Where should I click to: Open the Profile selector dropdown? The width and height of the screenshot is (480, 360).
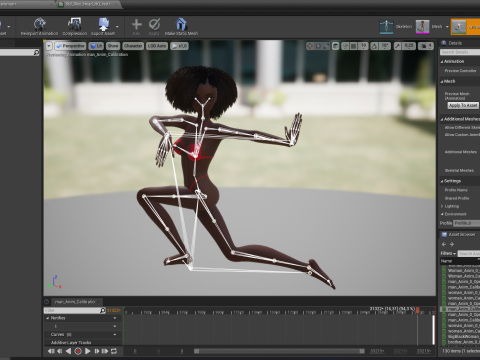(467, 223)
